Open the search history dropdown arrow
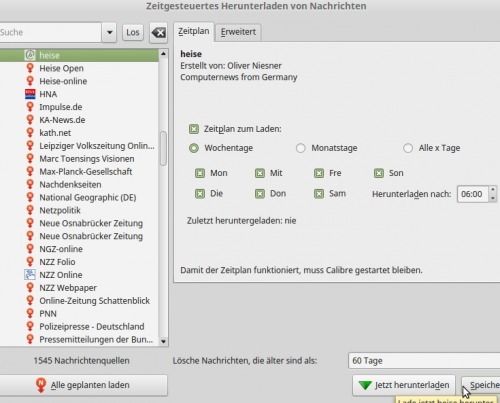Viewport: 500px width, 403px height. click(x=109, y=33)
